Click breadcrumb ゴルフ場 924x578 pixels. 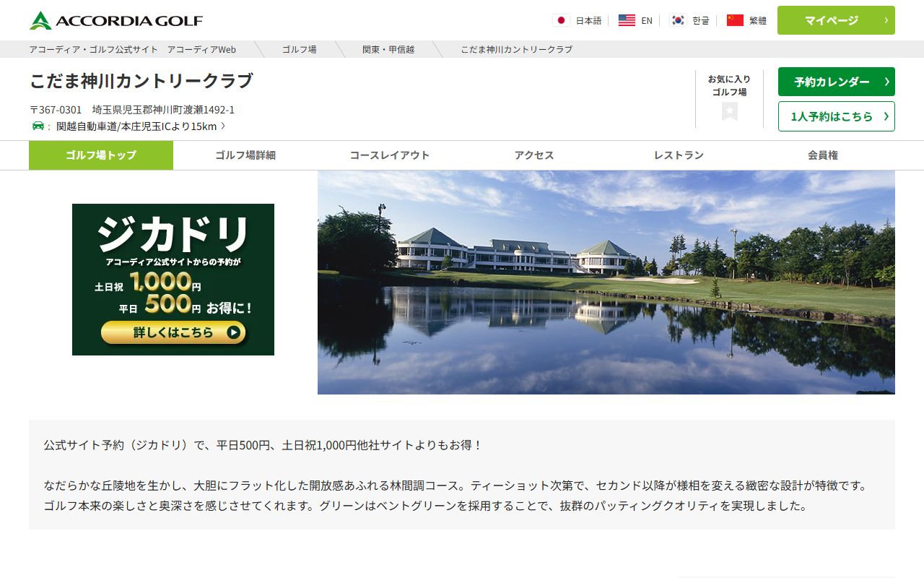299,49
